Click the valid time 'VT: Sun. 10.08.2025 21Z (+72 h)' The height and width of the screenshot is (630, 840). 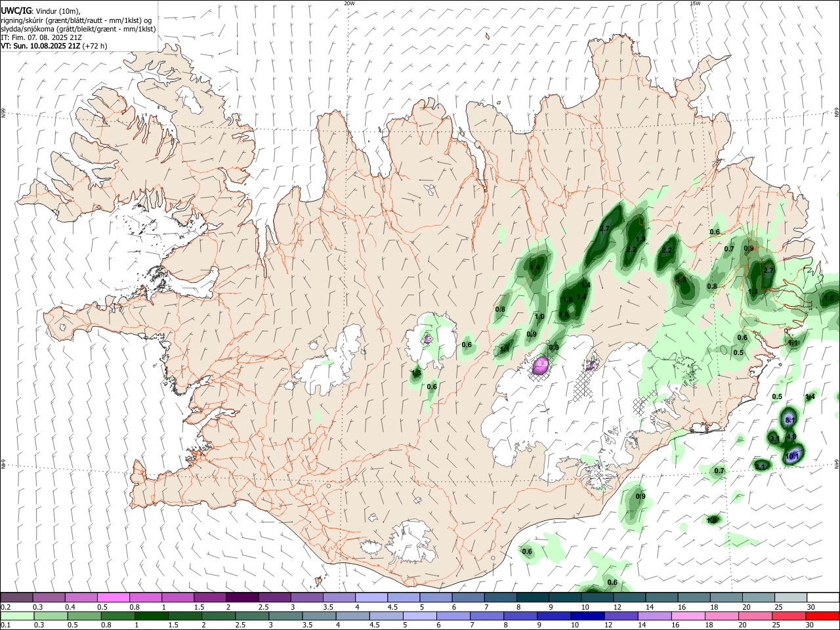[x=54, y=46]
